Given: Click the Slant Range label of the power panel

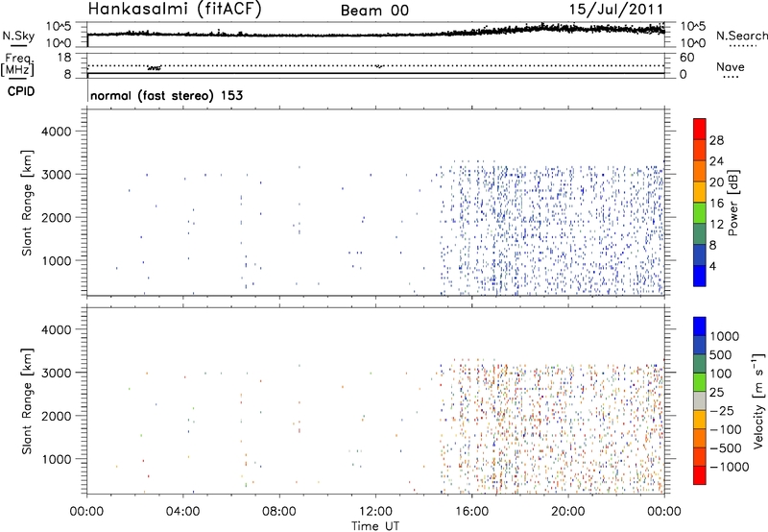Looking at the screenshot, I should [27, 203].
